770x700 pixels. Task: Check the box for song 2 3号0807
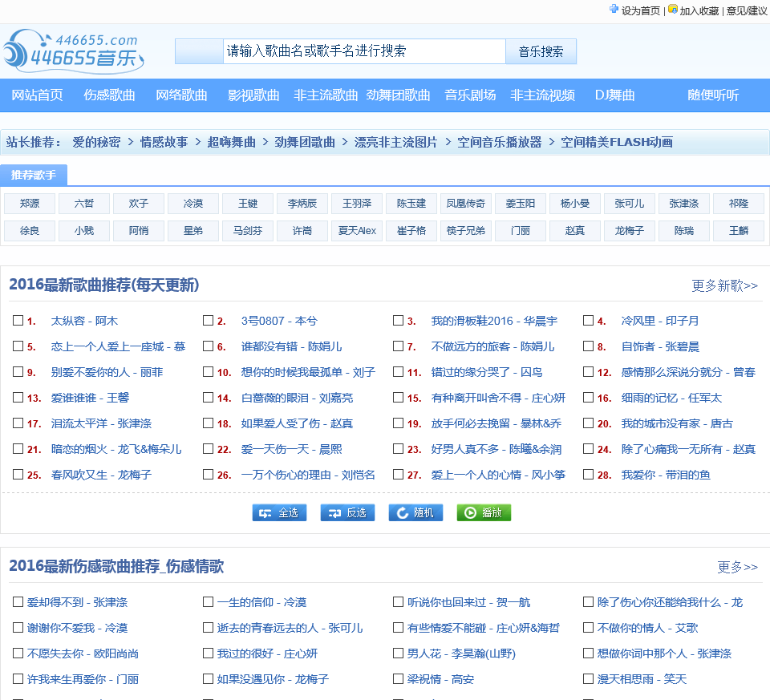pos(209,321)
